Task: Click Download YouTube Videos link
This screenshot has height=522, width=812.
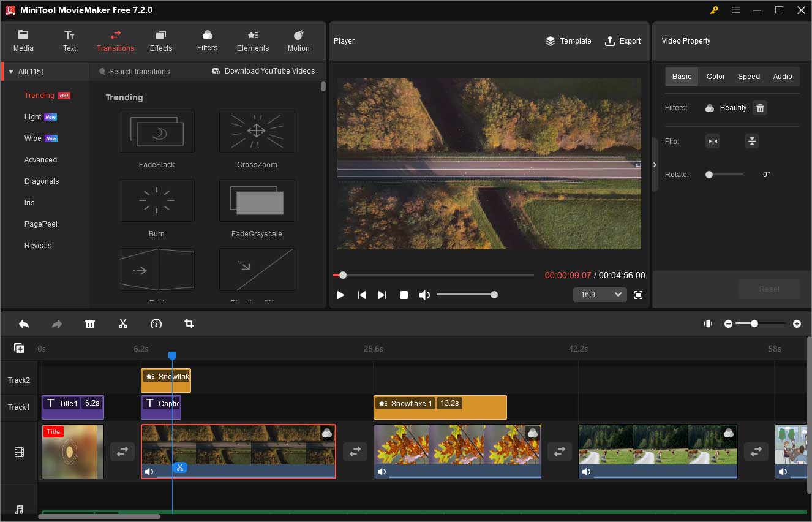Action: (x=263, y=71)
